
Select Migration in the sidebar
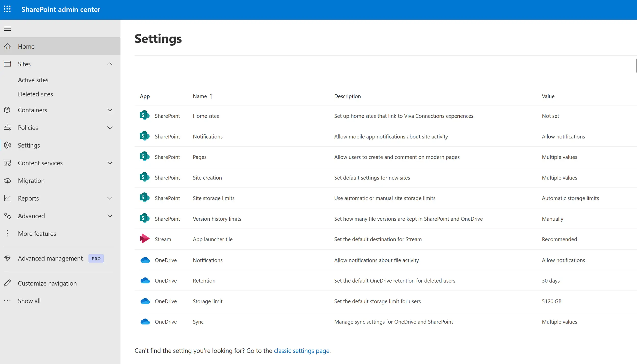point(31,180)
